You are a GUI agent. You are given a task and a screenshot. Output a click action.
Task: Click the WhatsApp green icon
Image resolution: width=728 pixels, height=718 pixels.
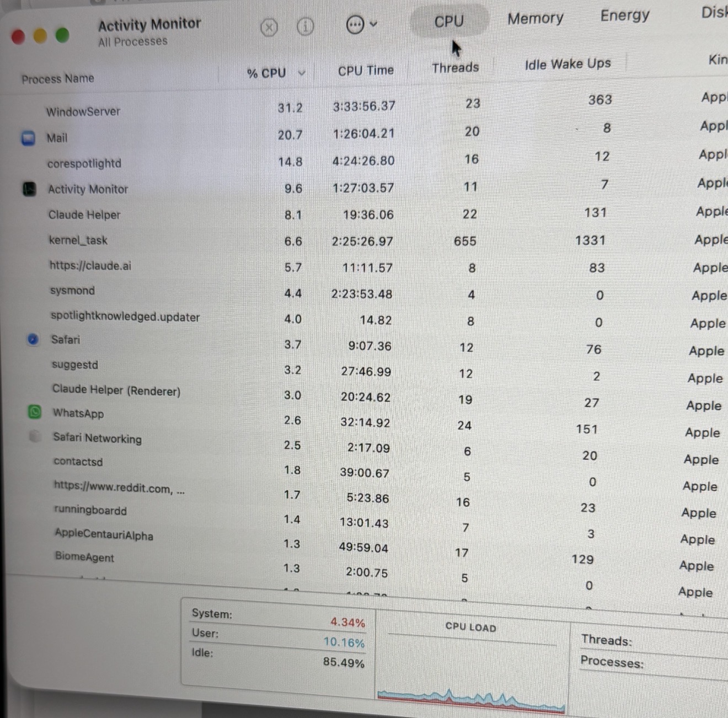click(35, 411)
